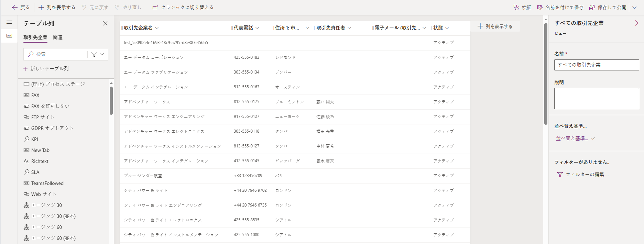Click the エージング 60 currency icon
This screenshot has width=644, height=244.
[26, 227]
